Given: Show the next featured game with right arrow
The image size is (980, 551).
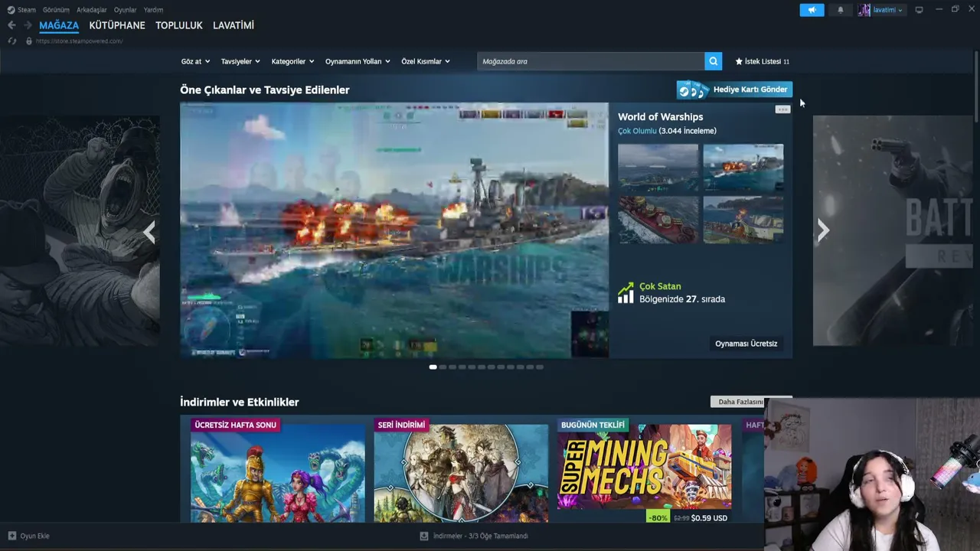Looking at the screenshot, I should [x=823, y=230].
